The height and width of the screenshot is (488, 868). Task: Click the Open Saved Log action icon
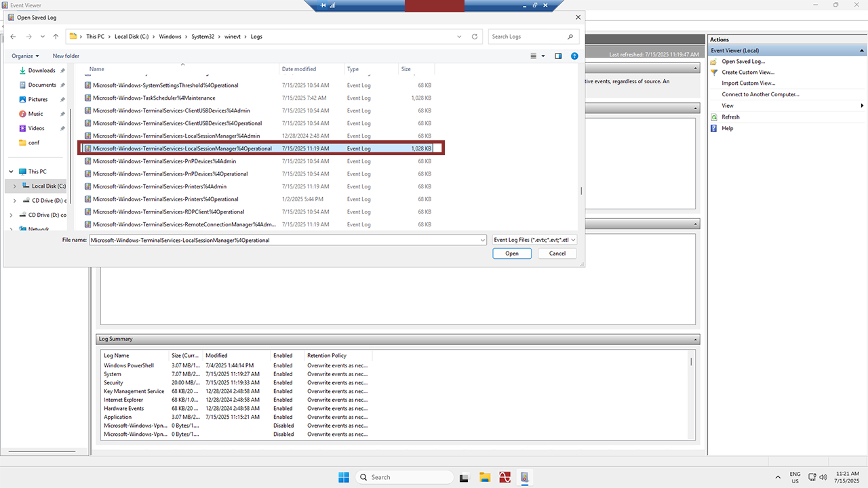[714, 62]
